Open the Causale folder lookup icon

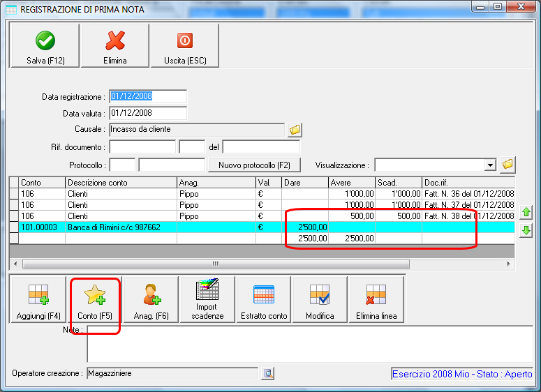coord(295,130)
